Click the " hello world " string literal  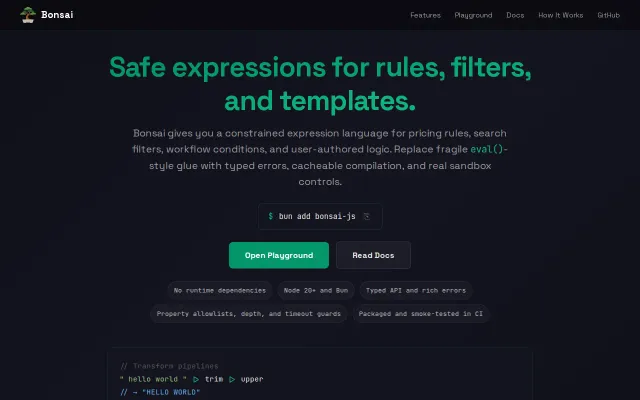[153, 379]
